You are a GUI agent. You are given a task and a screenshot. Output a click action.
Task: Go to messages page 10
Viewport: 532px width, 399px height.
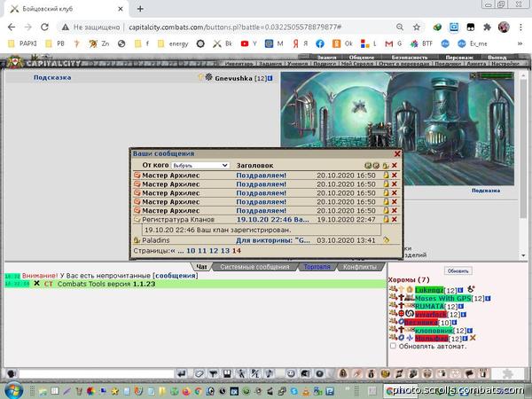point(191,251)
